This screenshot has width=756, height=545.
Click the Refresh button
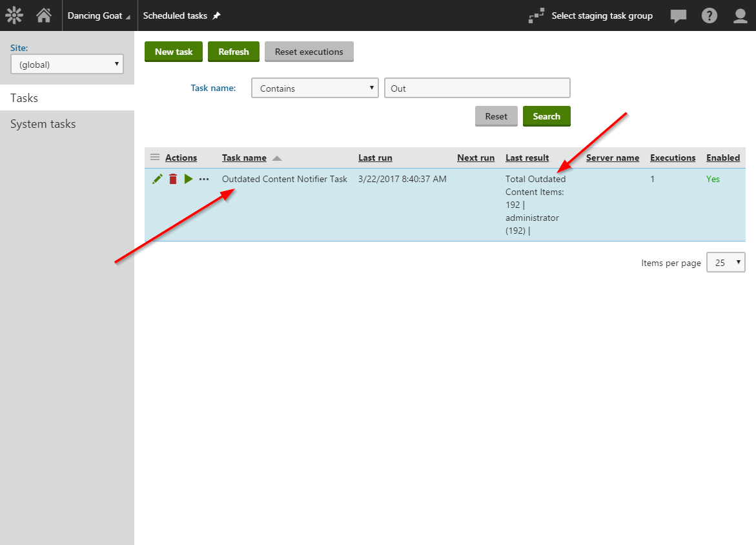click(x=233, y=52)
